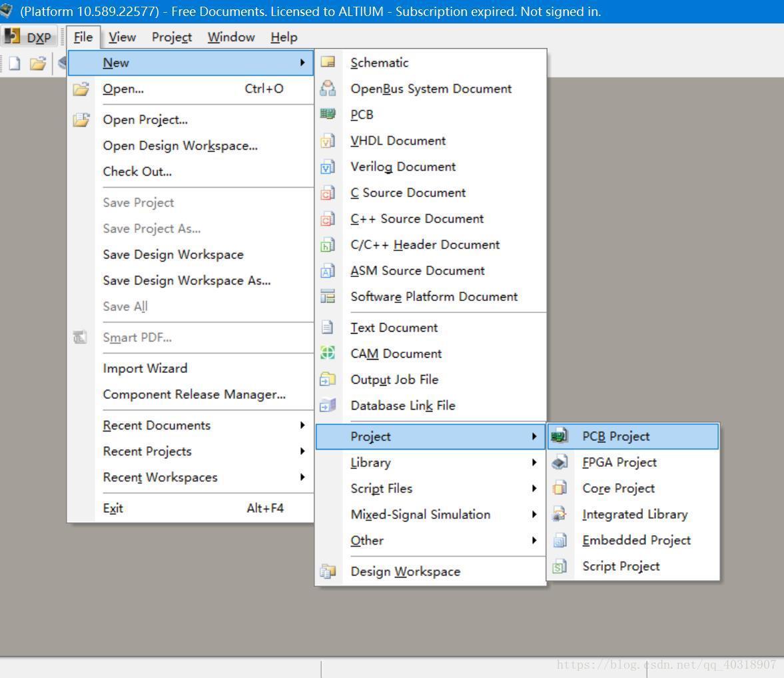Click the C/C++ Header Document icon
The image size is (784, 678).
point(328,244)
